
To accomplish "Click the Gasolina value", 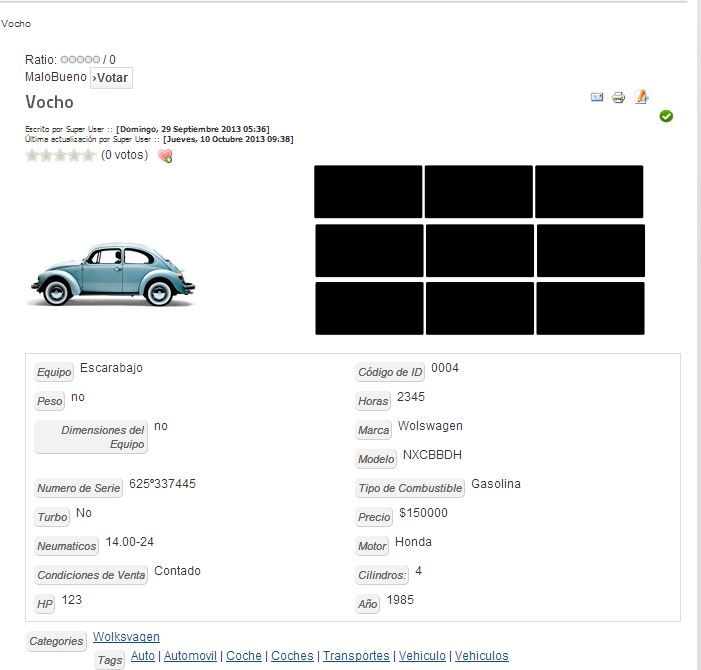I will click(x=496, y=484).
